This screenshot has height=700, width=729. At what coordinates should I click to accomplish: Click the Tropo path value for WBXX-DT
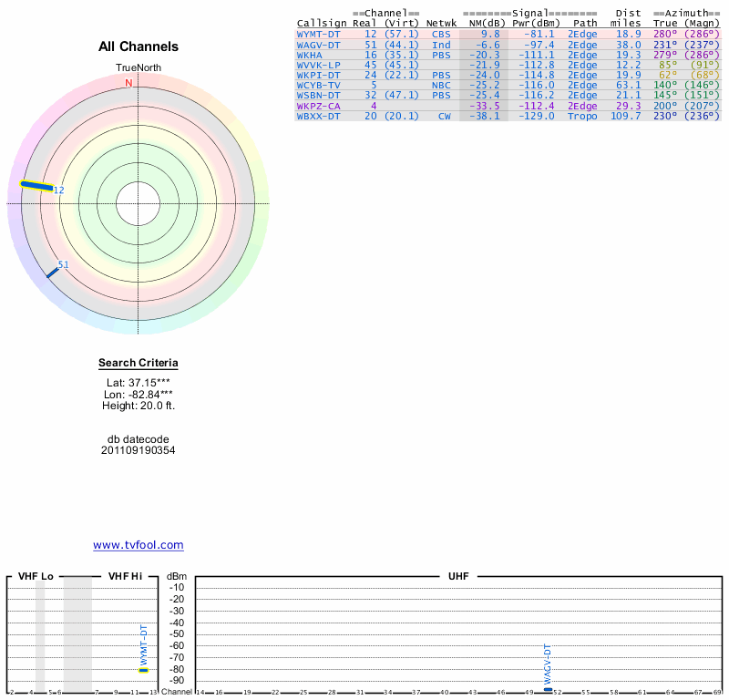click(582, 117)
